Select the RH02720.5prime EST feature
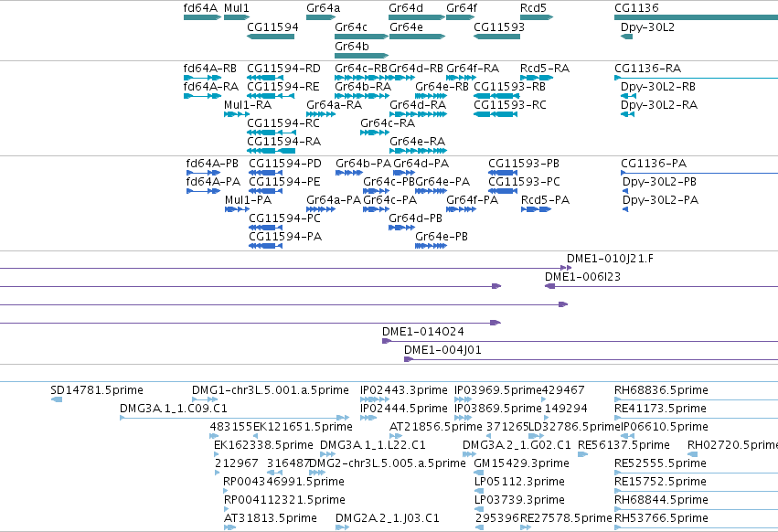Viewport: 778px width, 532px height. tap(693, 454)
